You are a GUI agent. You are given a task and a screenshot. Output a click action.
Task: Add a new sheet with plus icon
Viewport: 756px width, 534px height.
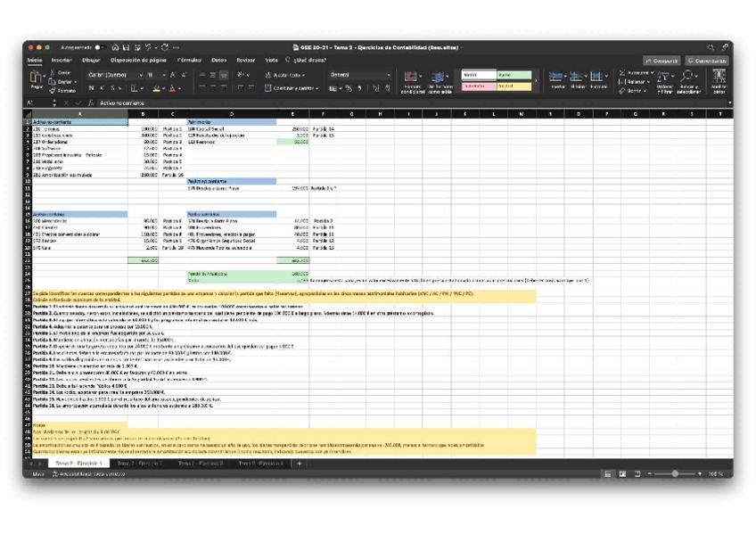[300, 464]
